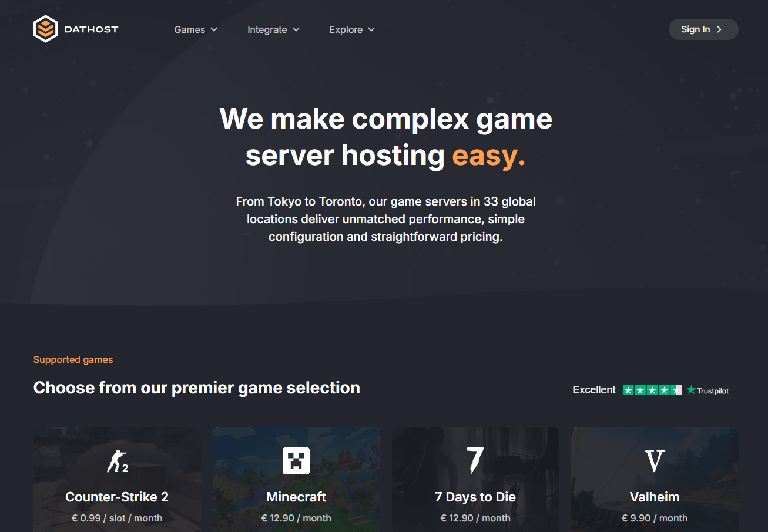
Task: Click the Supported games orange label
Action: (x=73, y=359)
